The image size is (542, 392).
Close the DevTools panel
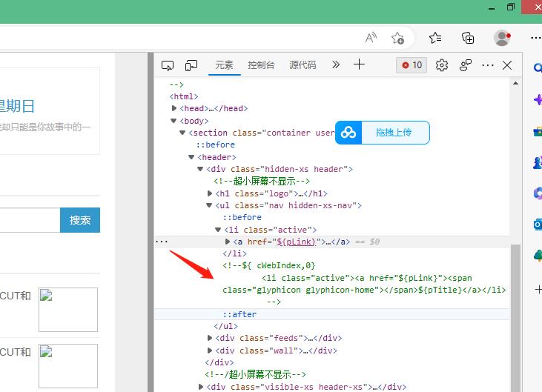(507, 65)
